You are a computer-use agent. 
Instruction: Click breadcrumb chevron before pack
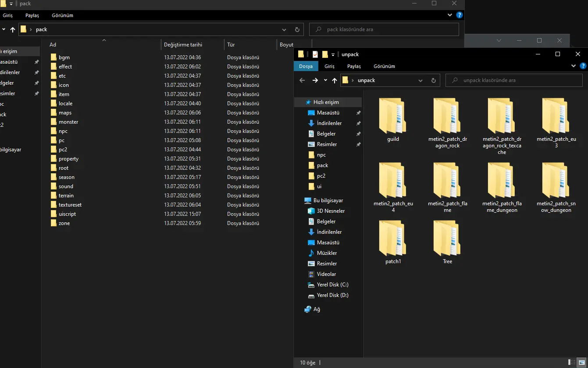tap(31, 29)
